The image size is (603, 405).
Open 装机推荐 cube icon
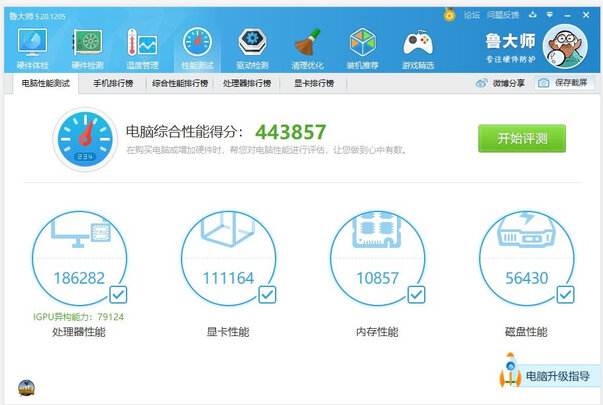pyautogui.click(x=362, y=45)
